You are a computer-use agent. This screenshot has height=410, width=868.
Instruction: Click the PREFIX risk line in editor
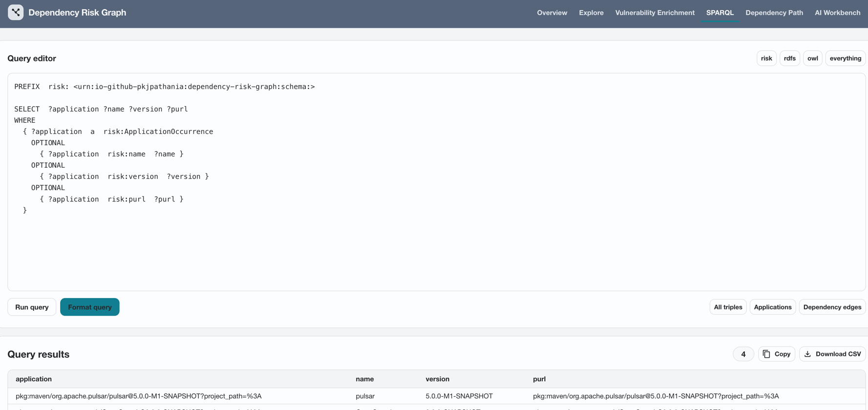[165, 86]
